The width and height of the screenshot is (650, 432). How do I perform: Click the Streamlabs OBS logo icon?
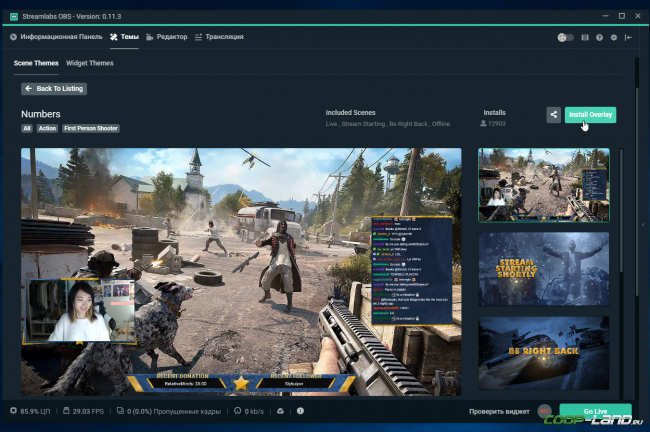pos(14,17)
